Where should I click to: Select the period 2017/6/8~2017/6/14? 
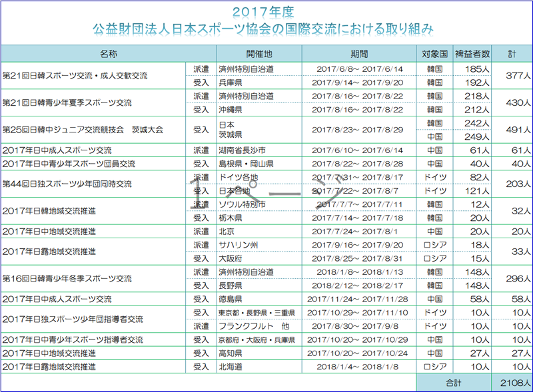360,69
